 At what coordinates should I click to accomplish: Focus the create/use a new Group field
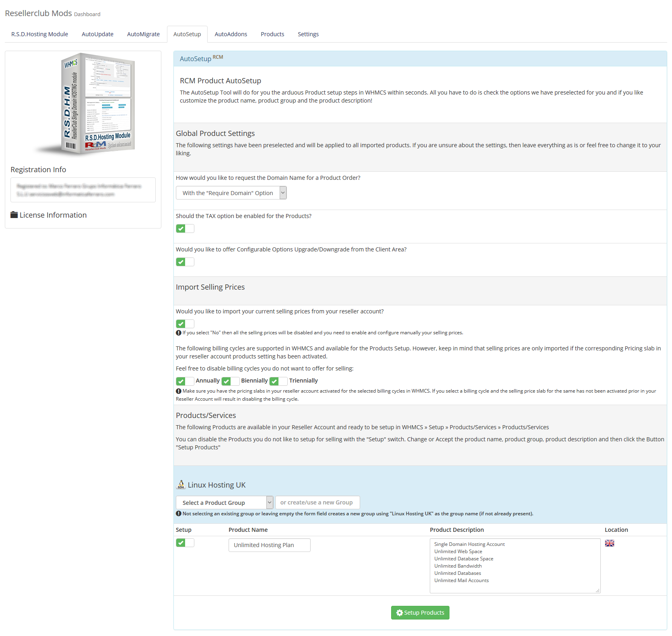(x=317, y=503)
